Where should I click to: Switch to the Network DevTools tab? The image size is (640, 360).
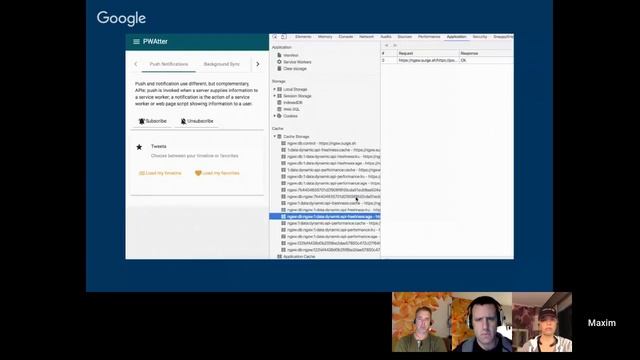point(366,37)
